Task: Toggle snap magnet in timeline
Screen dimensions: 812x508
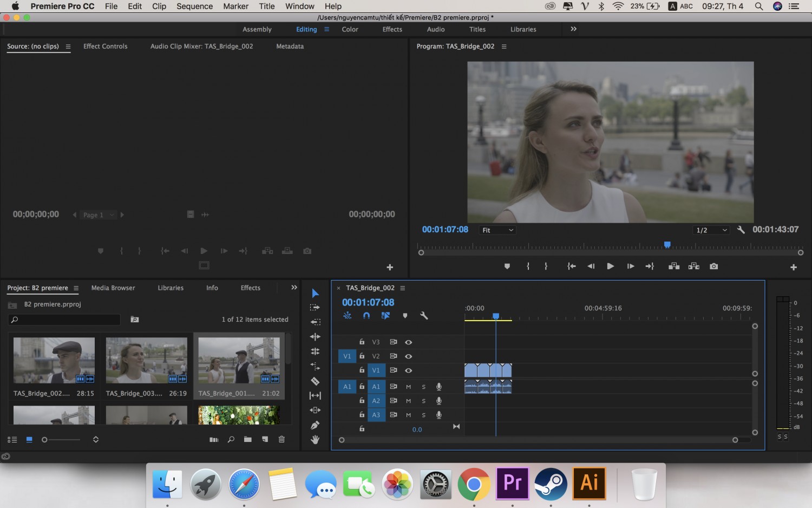Action: [366, 315]
